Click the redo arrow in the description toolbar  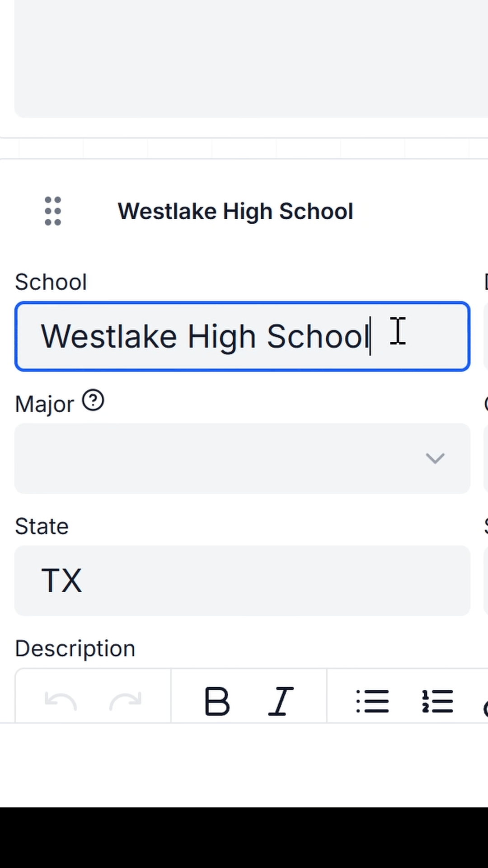(125, 701)
